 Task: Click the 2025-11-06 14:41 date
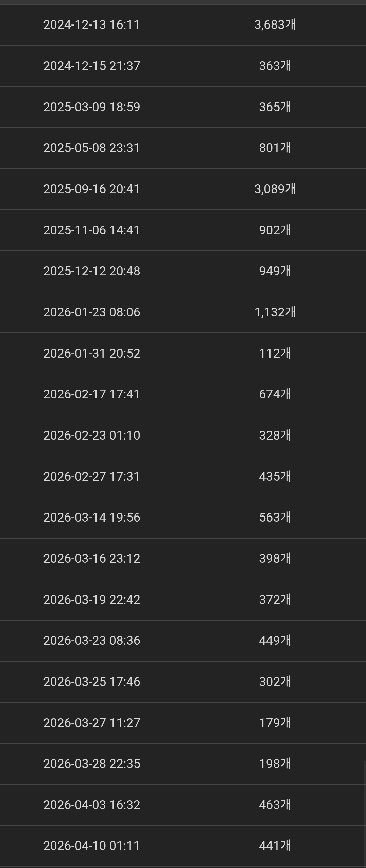tap(91, 230)
